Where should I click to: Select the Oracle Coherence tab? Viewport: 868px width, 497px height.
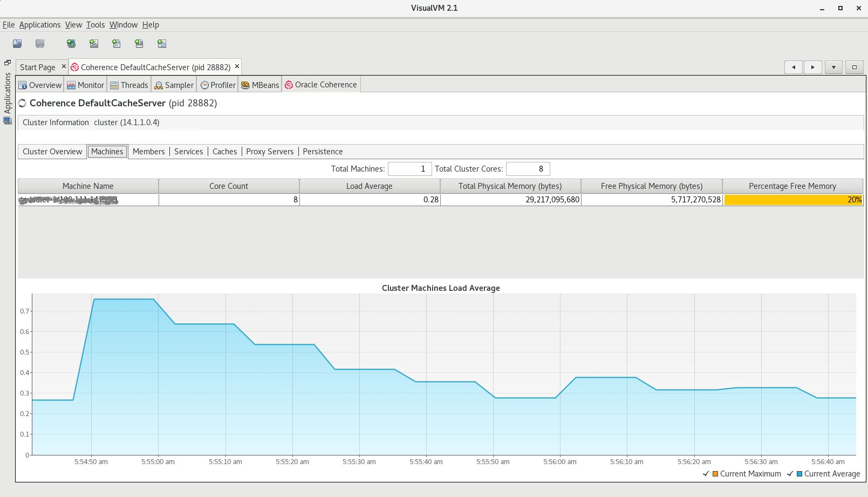321,85
